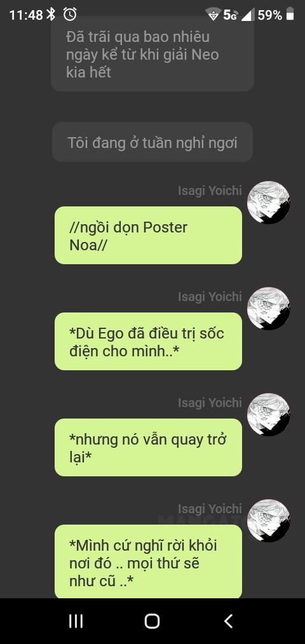
Task: Open avatar beside "Mình cứ nghĩ rời khỏi" message
Action: point(268,520)
